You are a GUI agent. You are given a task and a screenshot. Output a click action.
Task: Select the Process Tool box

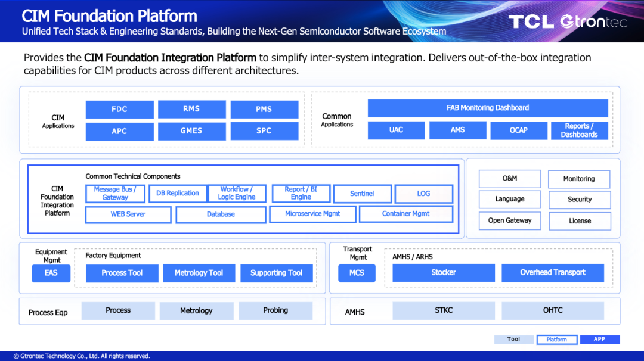point(122,273)
